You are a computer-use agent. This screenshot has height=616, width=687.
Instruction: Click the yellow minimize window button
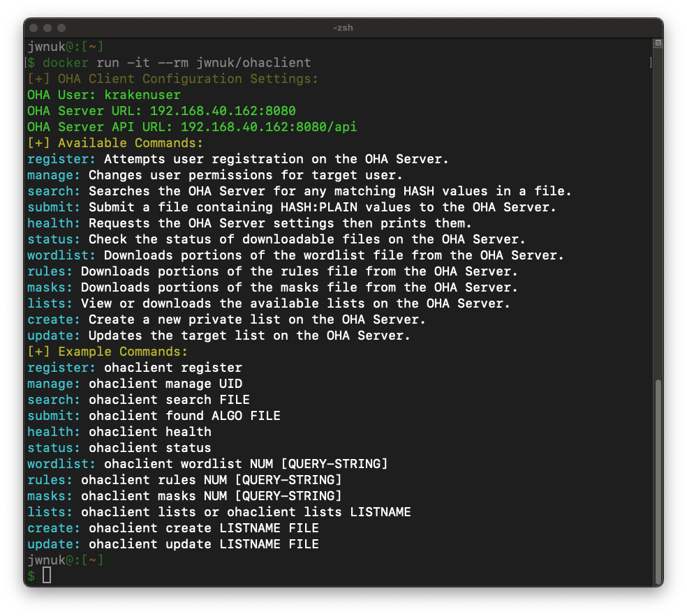47,28
